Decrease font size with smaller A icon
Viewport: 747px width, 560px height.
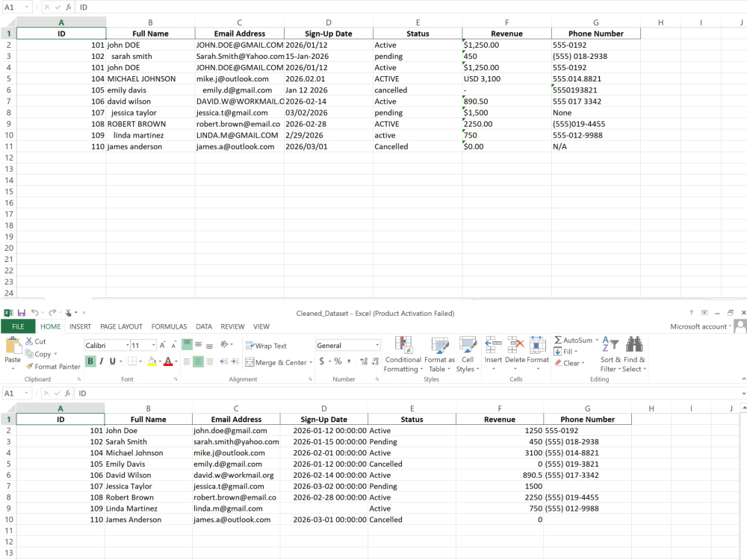(173, 345)
